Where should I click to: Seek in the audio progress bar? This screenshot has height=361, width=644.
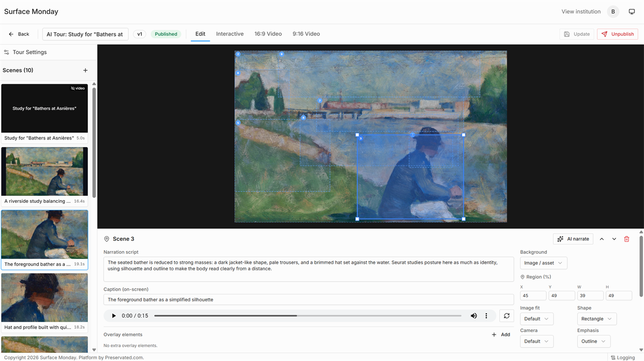308,316
